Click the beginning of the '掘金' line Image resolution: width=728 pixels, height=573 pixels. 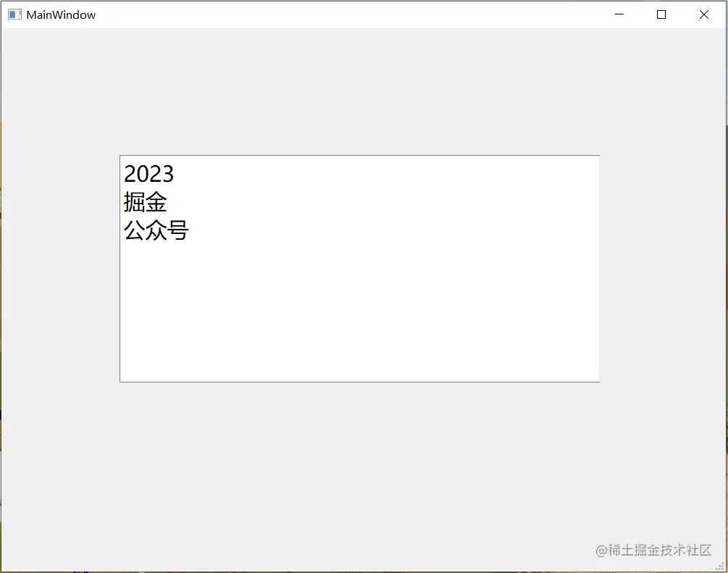127,202
